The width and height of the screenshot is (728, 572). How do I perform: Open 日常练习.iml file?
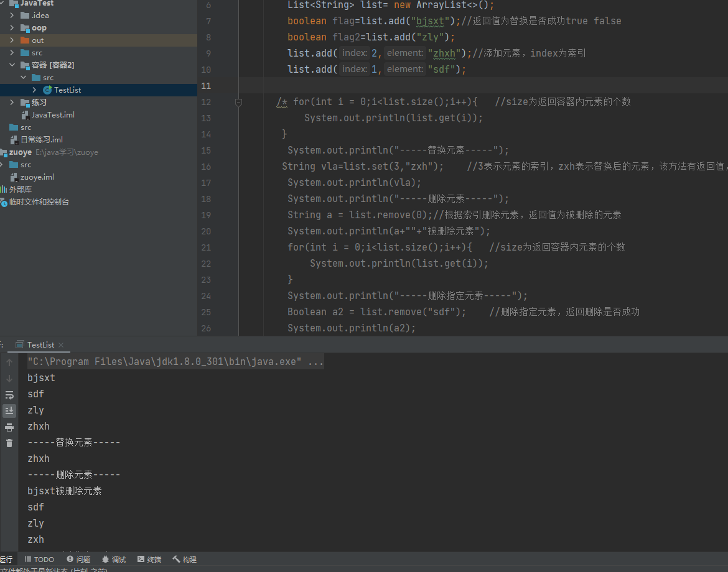coord(42,140)
